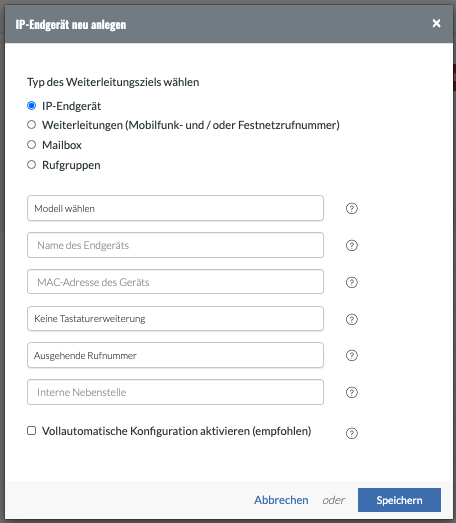
Task: Open help icon beside Modell wählen
Action: coord(352,208)
